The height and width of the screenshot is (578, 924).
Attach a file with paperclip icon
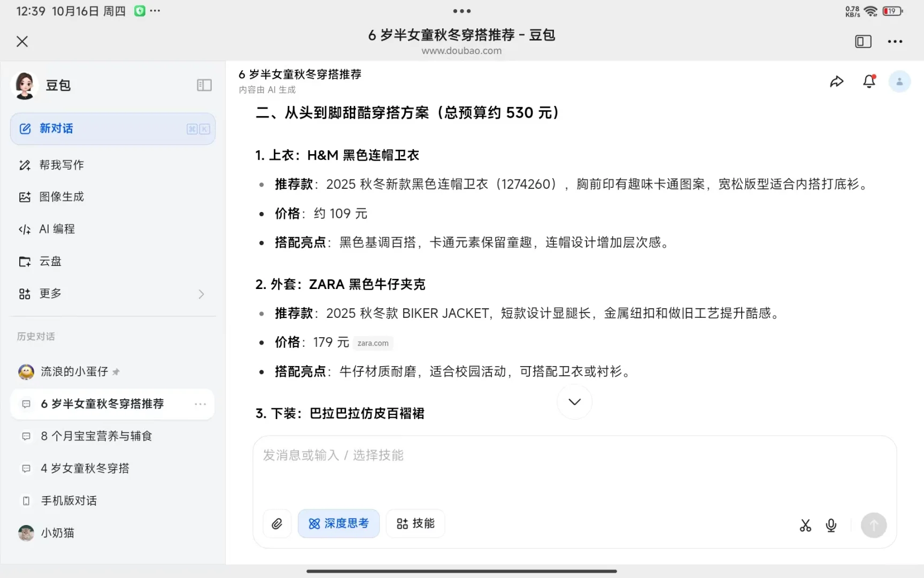pos(277,523)
